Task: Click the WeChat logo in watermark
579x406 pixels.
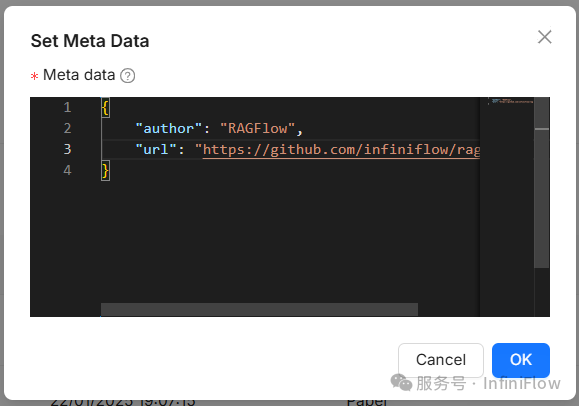Action: coord(401,383)
